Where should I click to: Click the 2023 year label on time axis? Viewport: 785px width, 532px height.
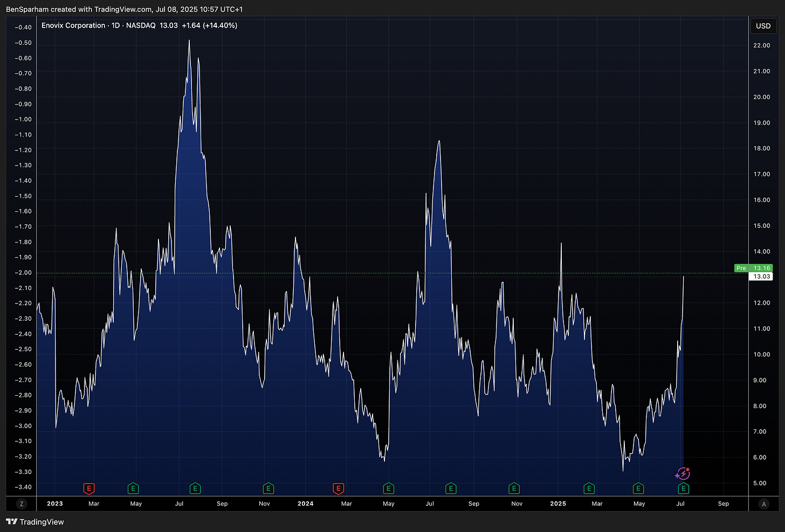(55, 504)
